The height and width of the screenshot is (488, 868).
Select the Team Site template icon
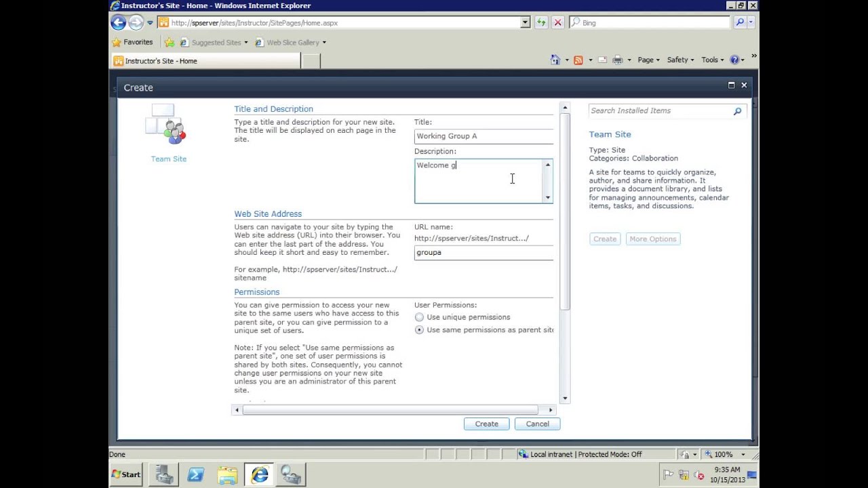coord(166,125)
